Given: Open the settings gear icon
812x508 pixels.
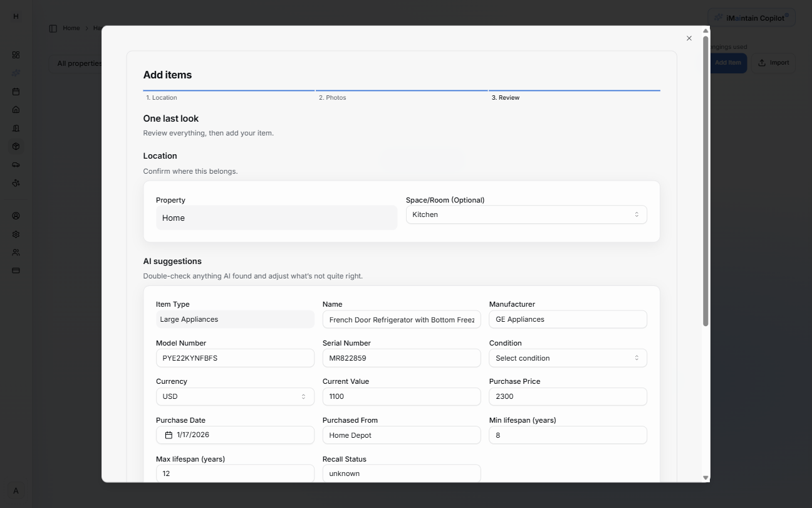Looking at the screenshot, I should [16, 234].
